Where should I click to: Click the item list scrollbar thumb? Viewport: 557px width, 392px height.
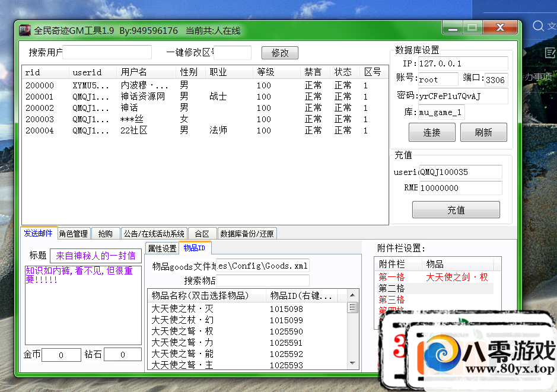point(352,307)
